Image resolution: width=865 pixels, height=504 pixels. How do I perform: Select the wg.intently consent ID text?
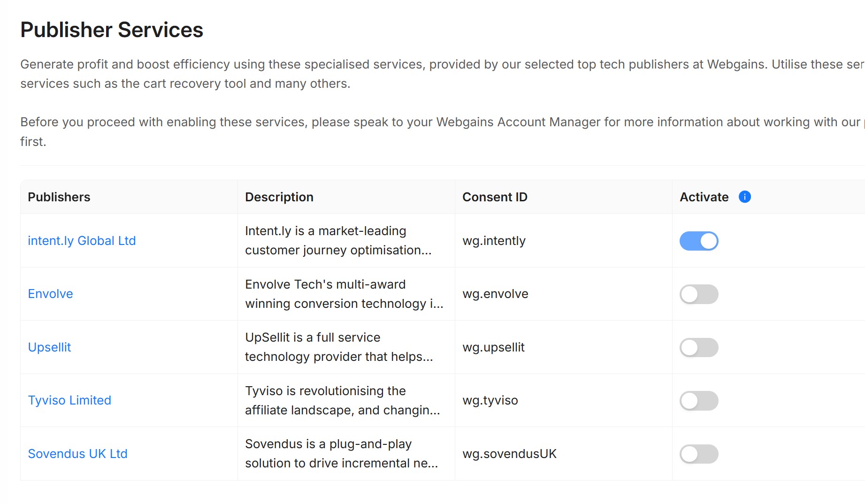pos(494,241)
